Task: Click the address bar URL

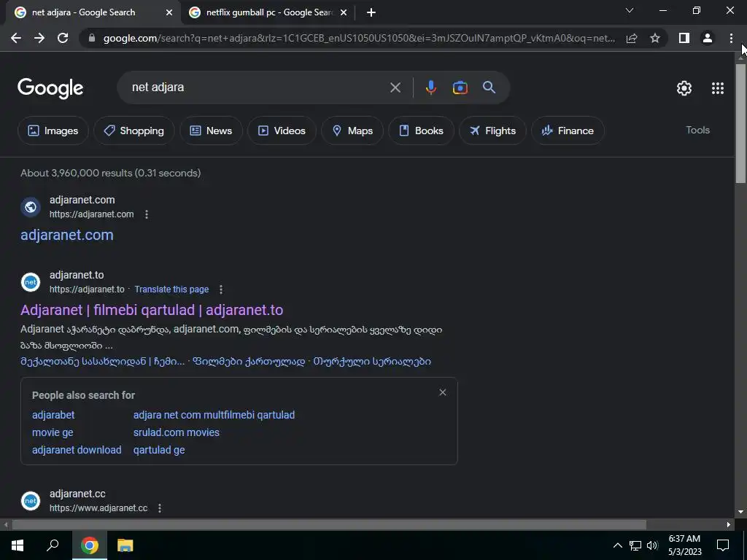Action: [359, 38]
